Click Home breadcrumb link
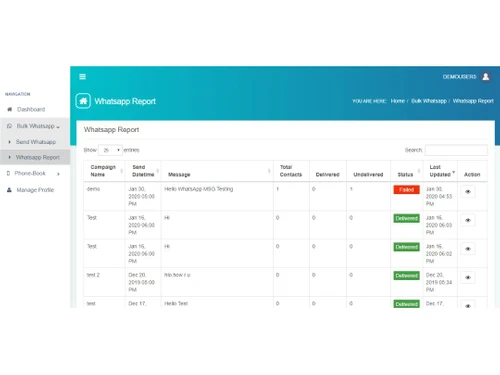This screenshot has width=500, height=375. pos(398,101)
